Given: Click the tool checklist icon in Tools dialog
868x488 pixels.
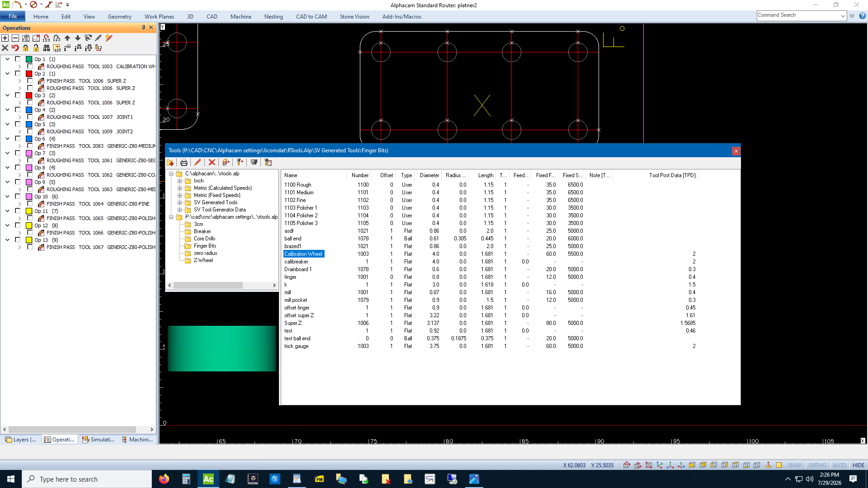Looking at the screenshot, I should [x=268, y=162].
